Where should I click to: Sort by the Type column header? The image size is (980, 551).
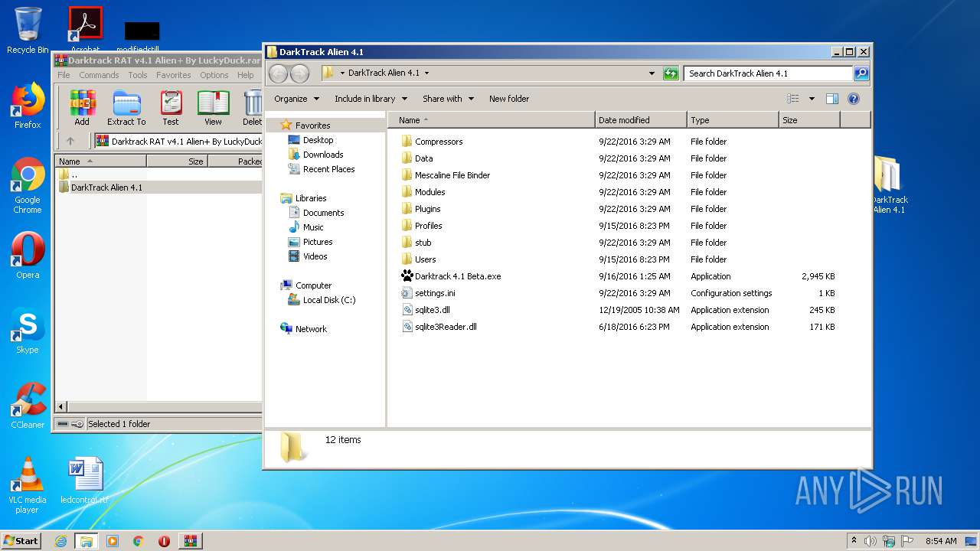click(x=733, y=120)
